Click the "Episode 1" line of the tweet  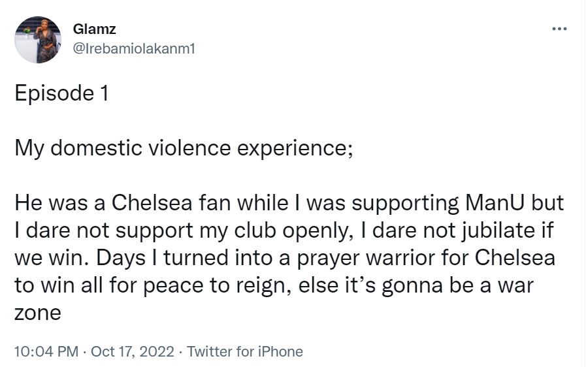(x=61, y=93)
